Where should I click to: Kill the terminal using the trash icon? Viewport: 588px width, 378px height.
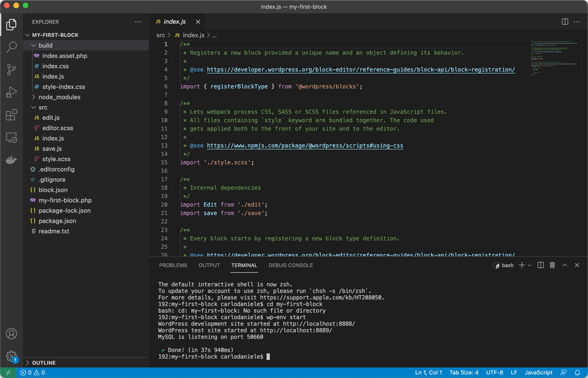click(x=552, y=265)
